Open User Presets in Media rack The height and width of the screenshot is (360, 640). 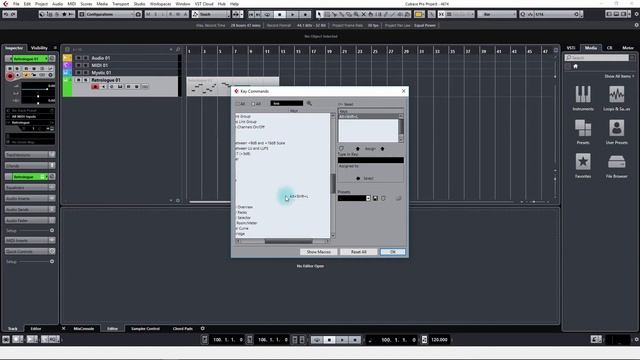tap(616, 131)
